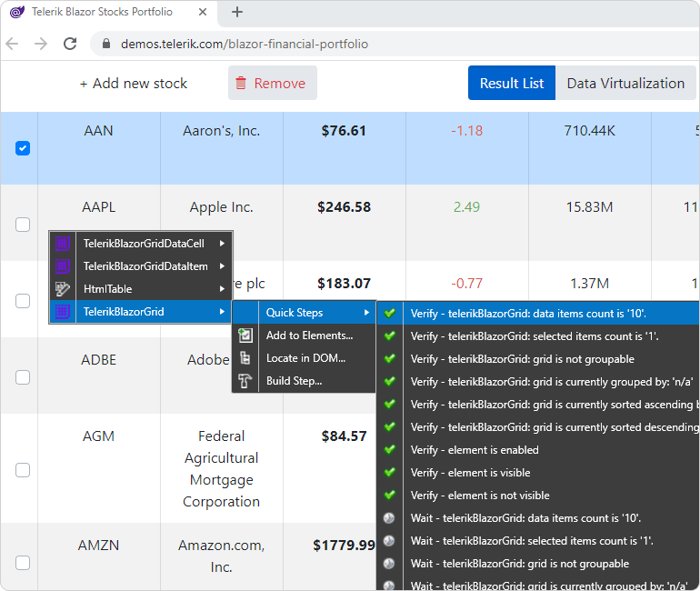Click the HtmlTable pencil icon
The width and height of the screenshot is (700, 591).
[x=63, y=289]
